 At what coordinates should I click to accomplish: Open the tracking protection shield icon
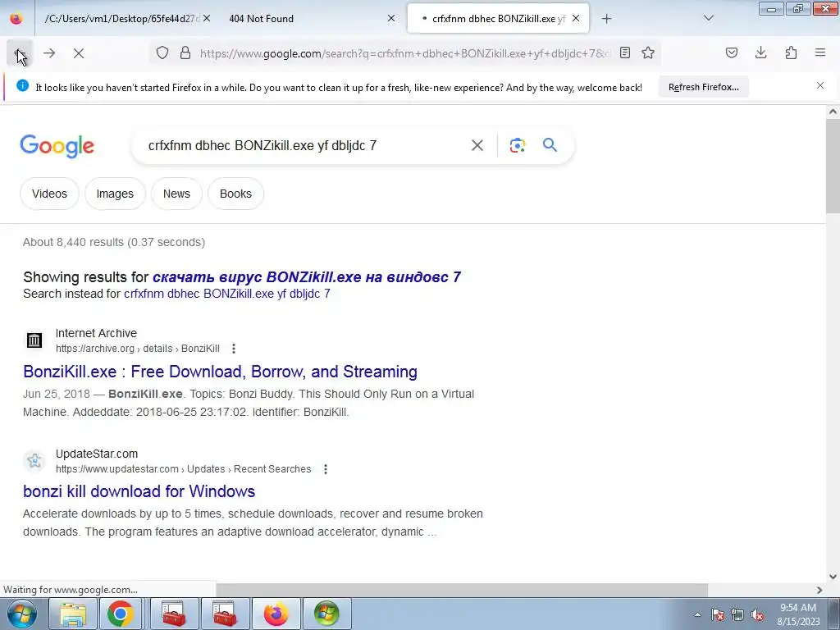click(x=162, y=53)
